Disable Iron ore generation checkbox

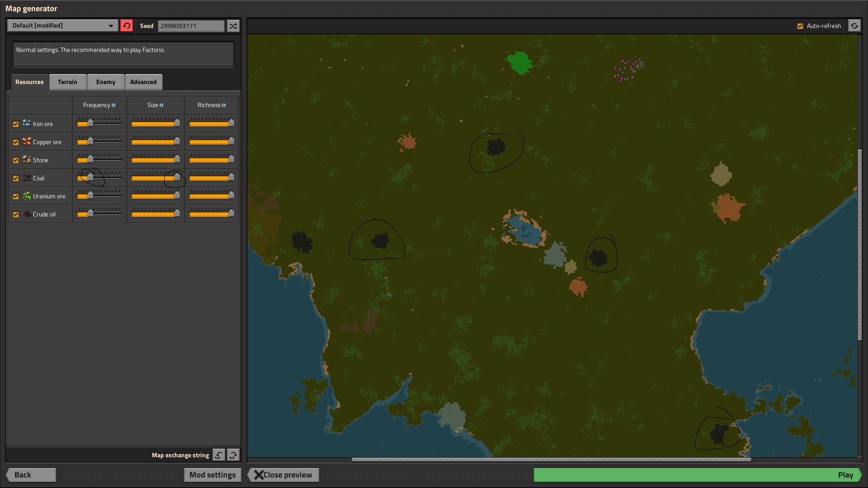[16, 124]
